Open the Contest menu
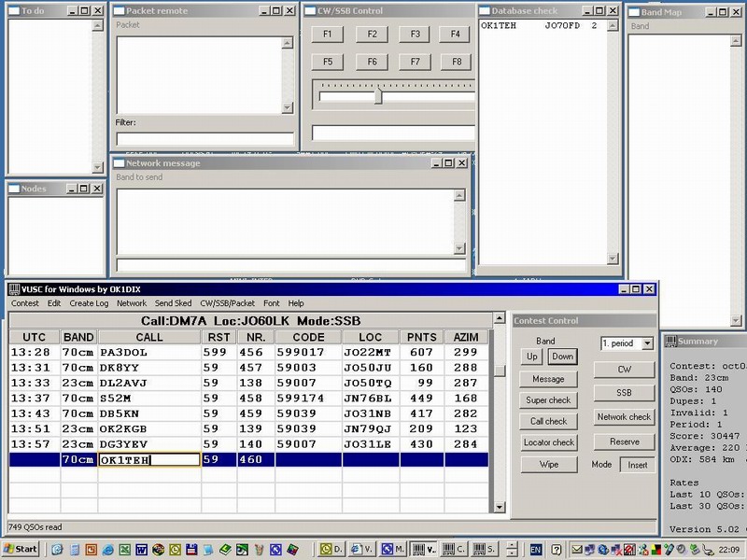The height and width of the screenshot is (560, 747). (x=25, y=303)
